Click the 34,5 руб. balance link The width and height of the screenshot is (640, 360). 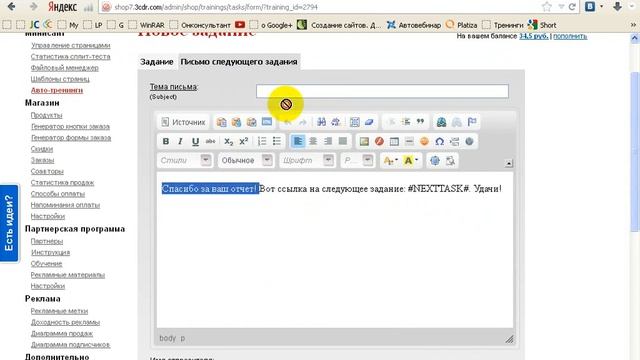click(x=533, y=36)
